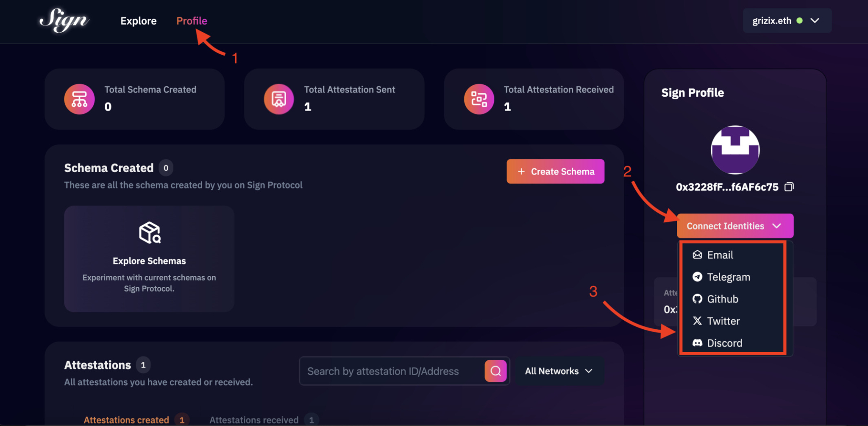Open the Connect Identities dropdown
The width and height of the screenshot is (868, 426).
[735, 226]
